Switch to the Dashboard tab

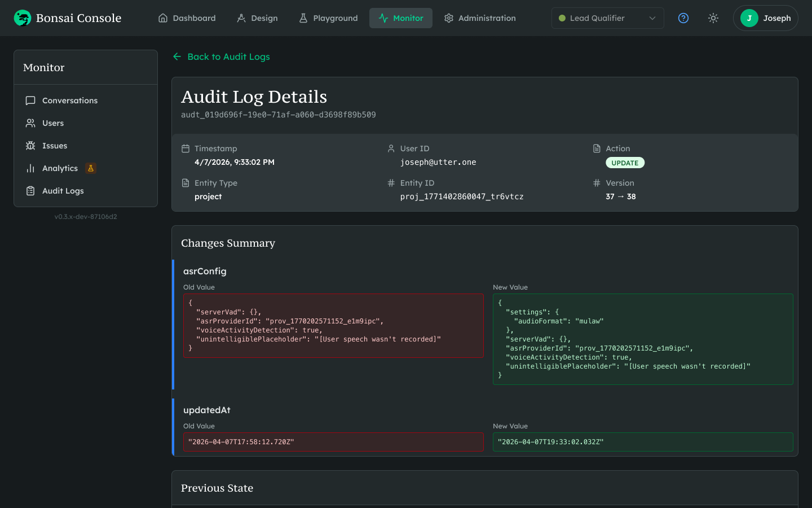point(187,18)
